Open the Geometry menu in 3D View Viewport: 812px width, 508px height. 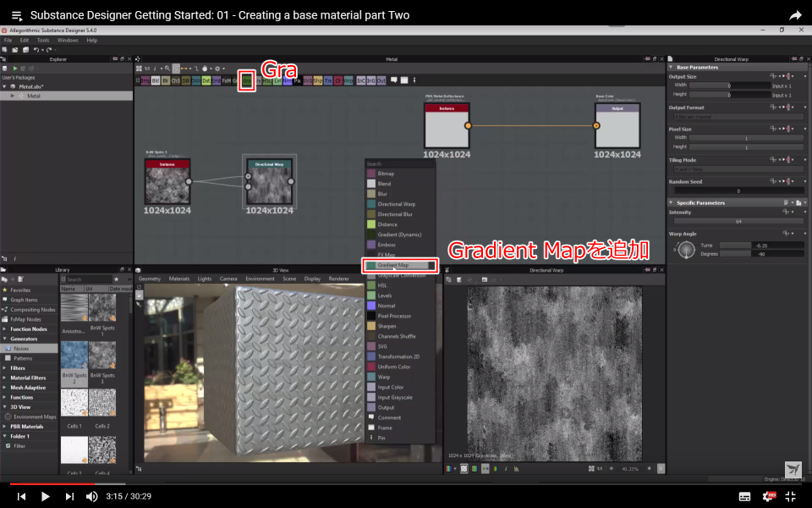(150, 279)
